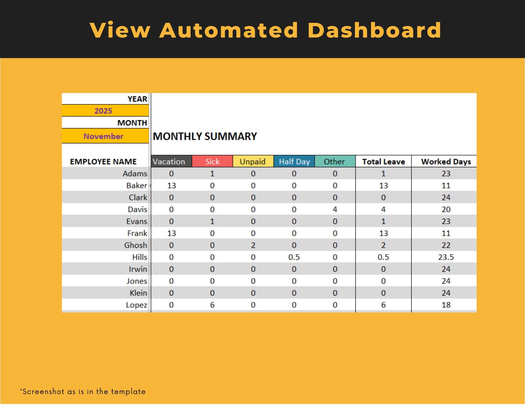Click the MONTHLY SUMMARY title cell
525x420 pixels.
pyautogui.click(x=205, y=136)
